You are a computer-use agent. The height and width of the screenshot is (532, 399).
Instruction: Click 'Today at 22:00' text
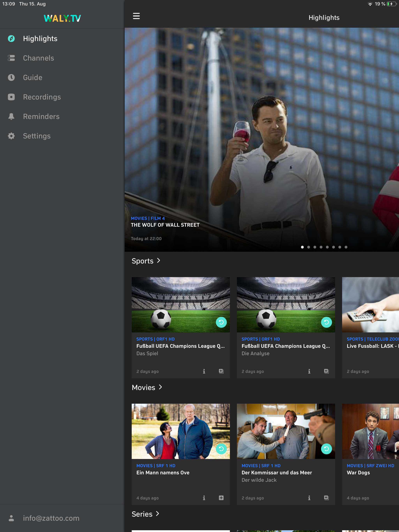[146, 239]
